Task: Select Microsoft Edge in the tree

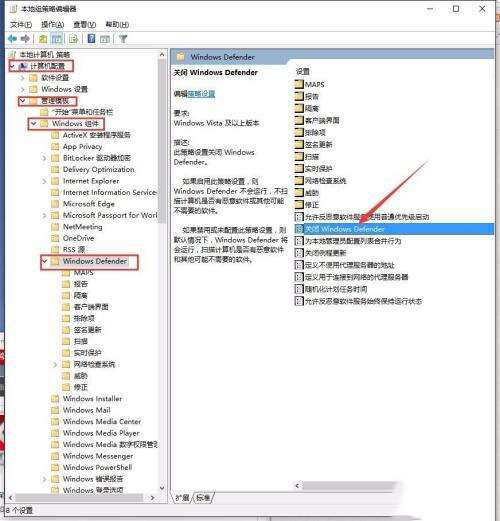Action: click(89, 204)
